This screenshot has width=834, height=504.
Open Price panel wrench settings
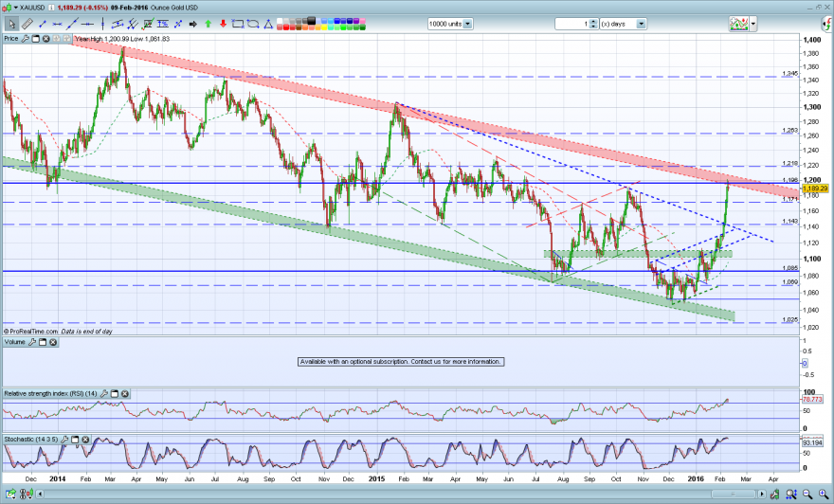(25, 38)
